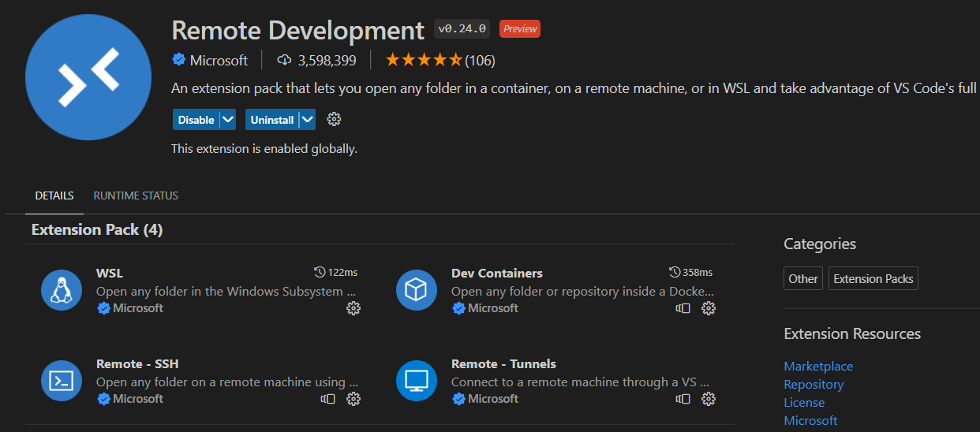Open the manage gear for Dev Containers

[709, 308]
